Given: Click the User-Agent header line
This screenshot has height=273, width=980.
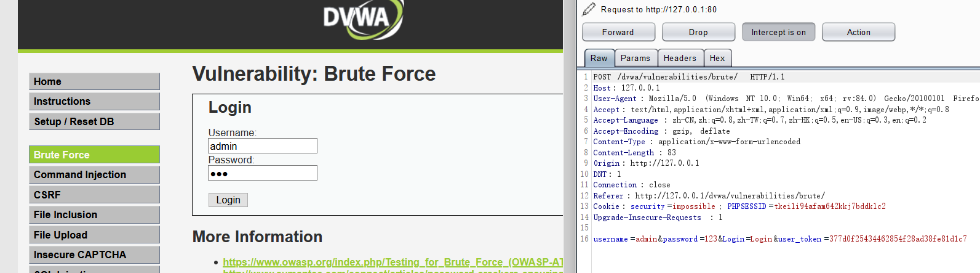Looking at the screenshot, I should (x=786, y=99).
